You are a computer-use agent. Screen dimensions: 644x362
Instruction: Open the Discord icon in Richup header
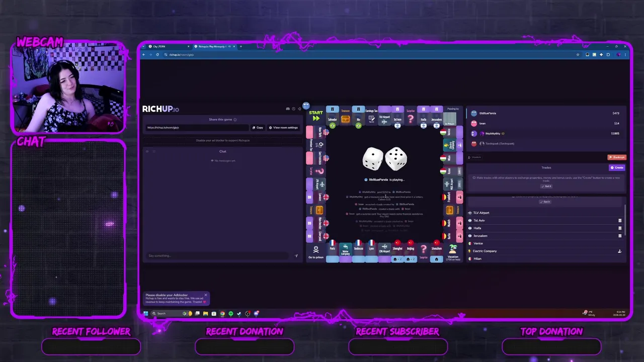coord(288,109)
